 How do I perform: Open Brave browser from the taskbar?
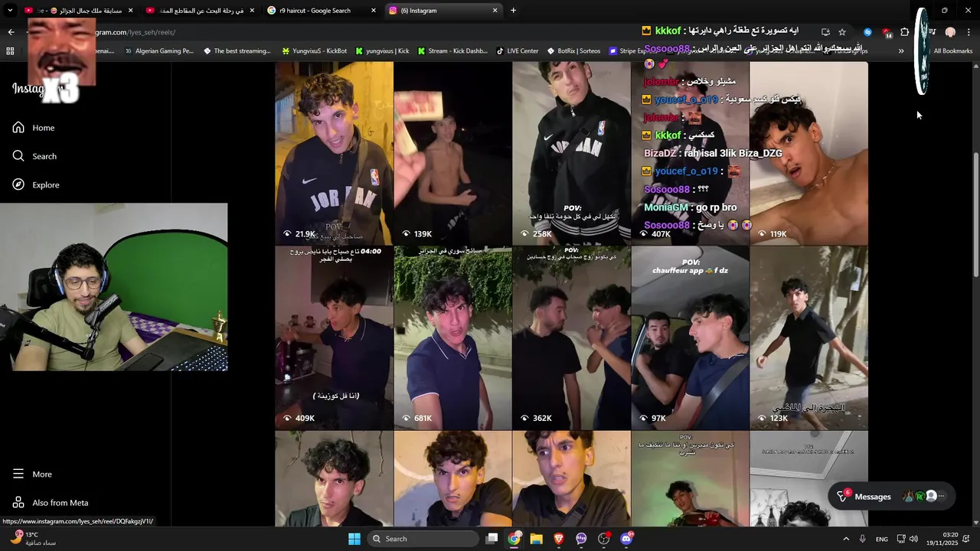tap(558, 539)
